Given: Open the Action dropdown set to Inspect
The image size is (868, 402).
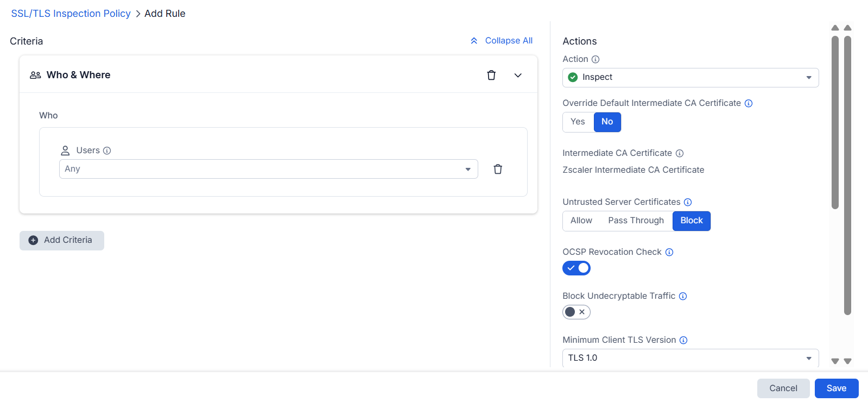Looking at the screenshot, I should [x=690, y=78].
